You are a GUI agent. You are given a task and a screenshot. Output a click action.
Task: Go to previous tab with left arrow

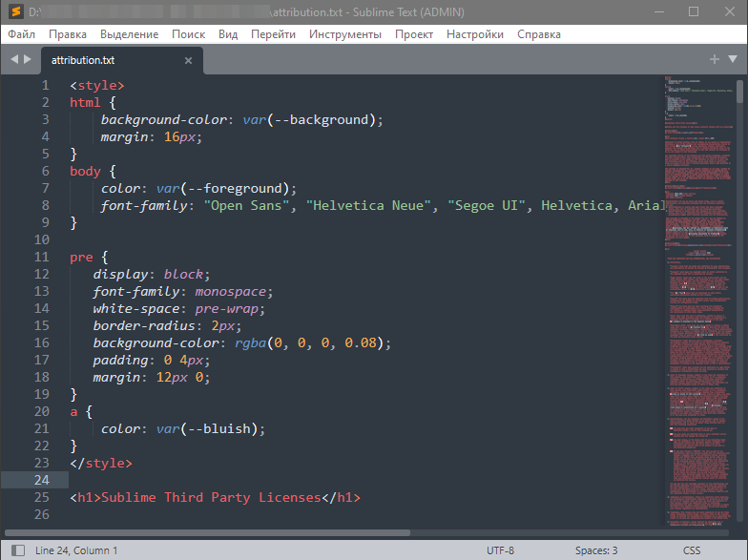coord(14,59)
